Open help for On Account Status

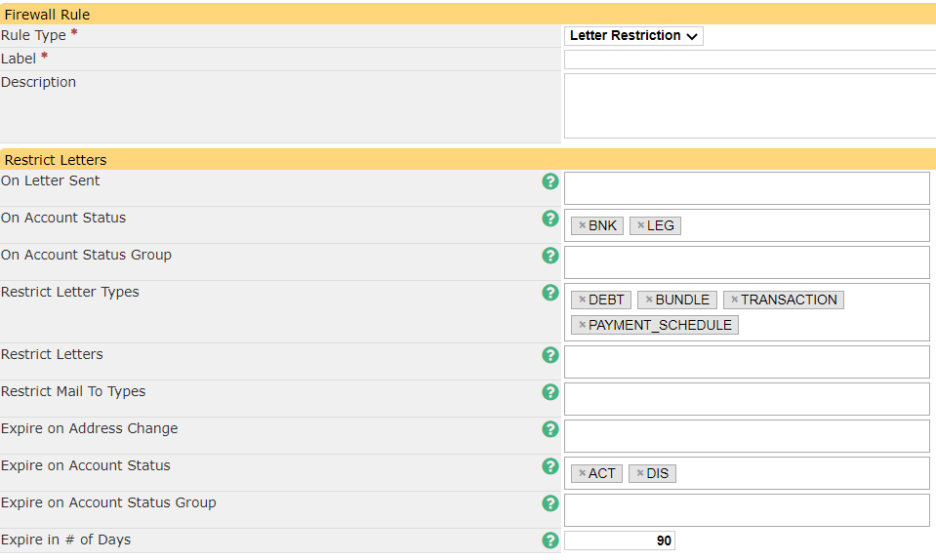(550, 219)
